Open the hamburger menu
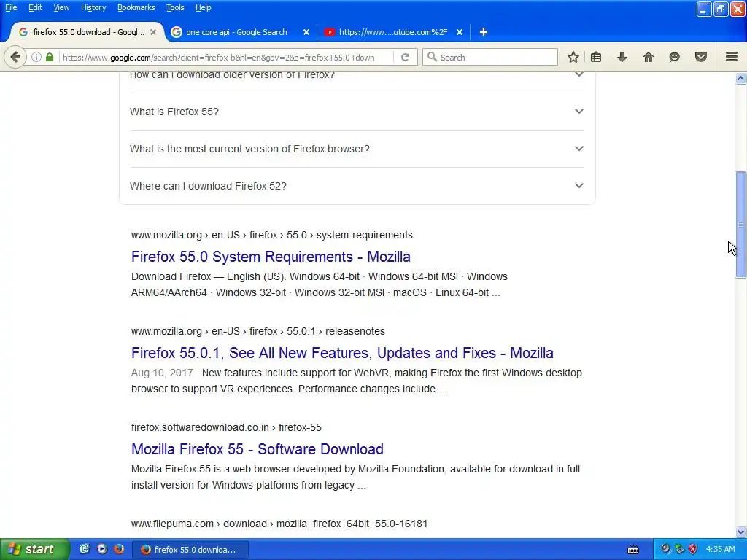Image resolution: width=747 pixels, height=560 pixels. coord(732,57)
